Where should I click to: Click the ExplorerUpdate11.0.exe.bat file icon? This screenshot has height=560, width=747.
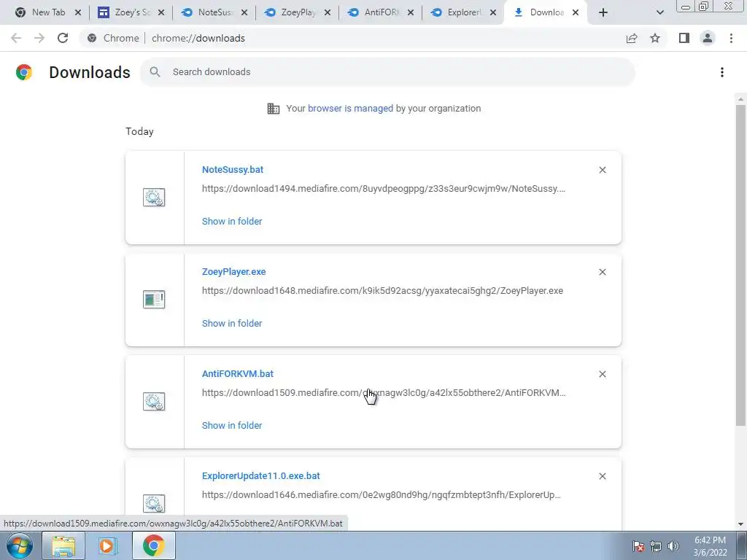154,503
